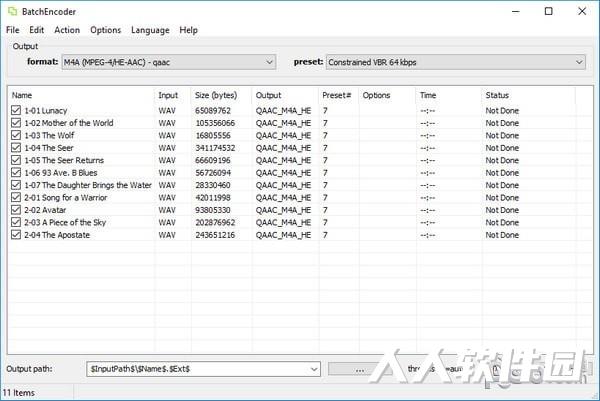Click the Options column header

click(x=387, y=95)
